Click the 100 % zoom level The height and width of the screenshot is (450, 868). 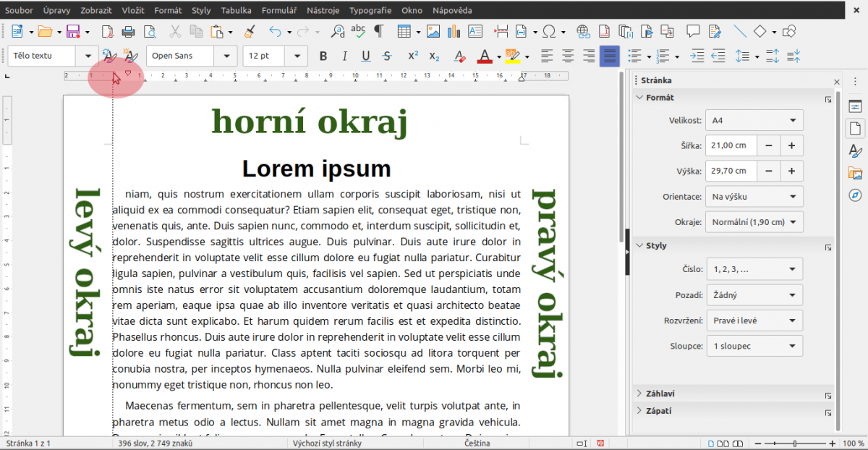coord(854,443)
